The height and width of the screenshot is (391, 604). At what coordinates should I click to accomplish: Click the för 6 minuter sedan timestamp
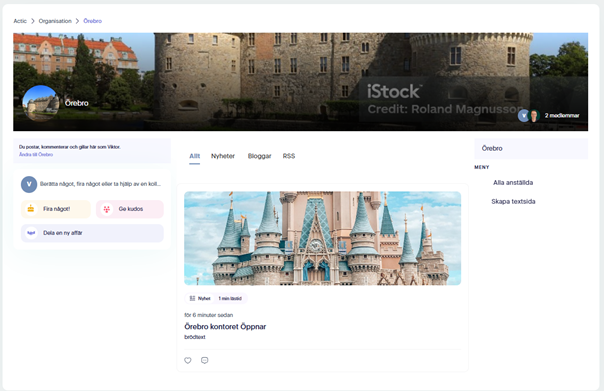point(208,315)
